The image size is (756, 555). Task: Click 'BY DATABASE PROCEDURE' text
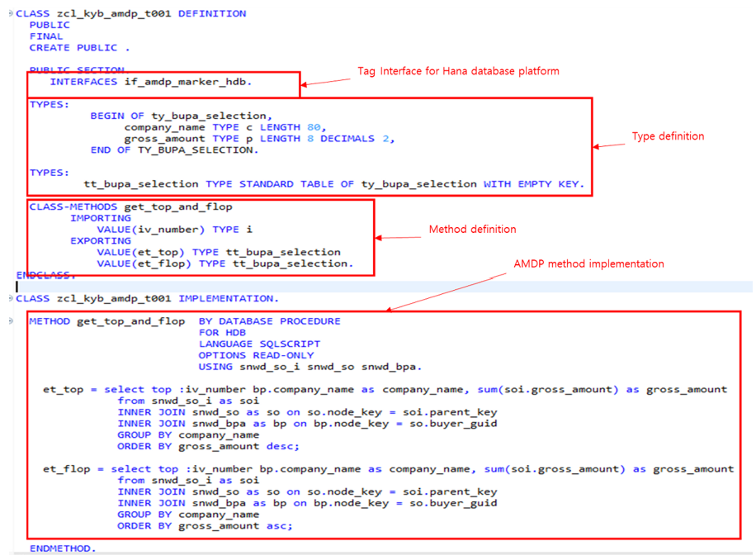(x=270, y=321)
